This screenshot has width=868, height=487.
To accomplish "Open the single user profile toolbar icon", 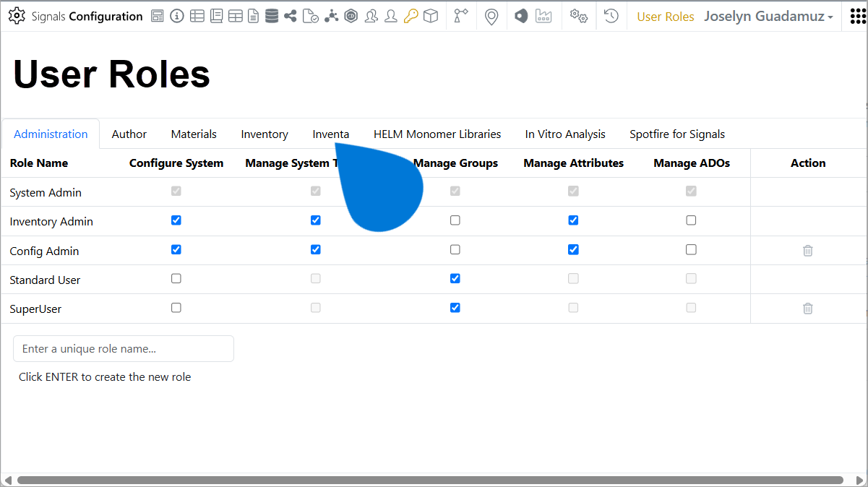I will coord(391,15).
